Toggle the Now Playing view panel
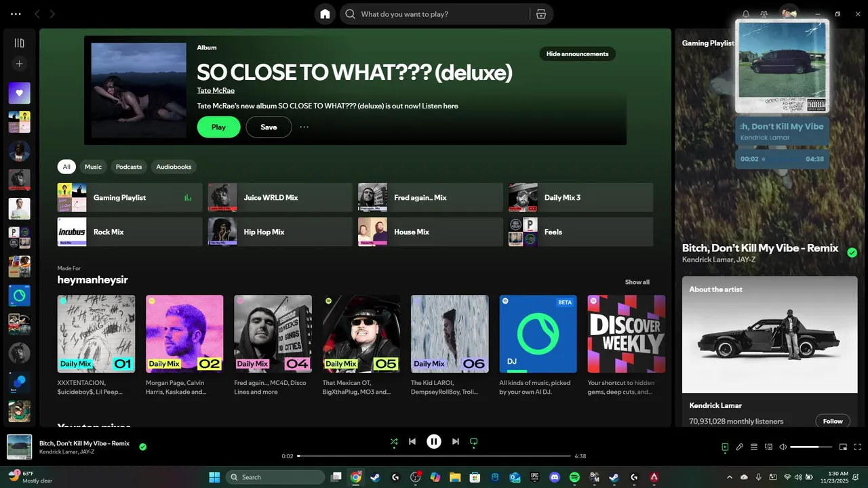 pyautogui.click(x=725, y=447)
